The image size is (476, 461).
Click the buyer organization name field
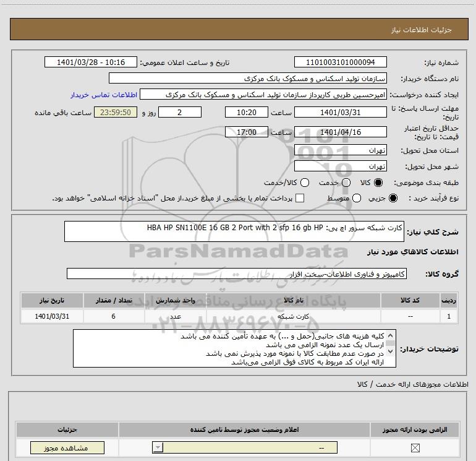tap(248, 79)
